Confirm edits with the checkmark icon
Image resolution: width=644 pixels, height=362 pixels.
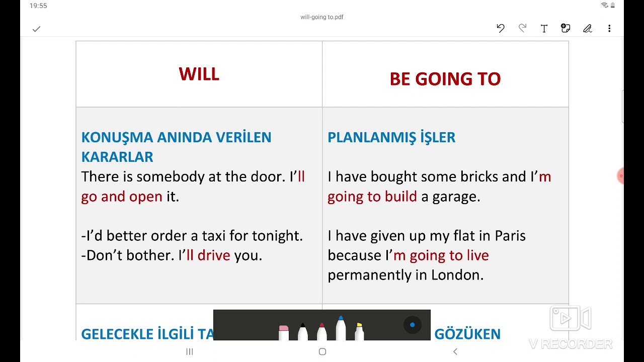click(36, 29)
